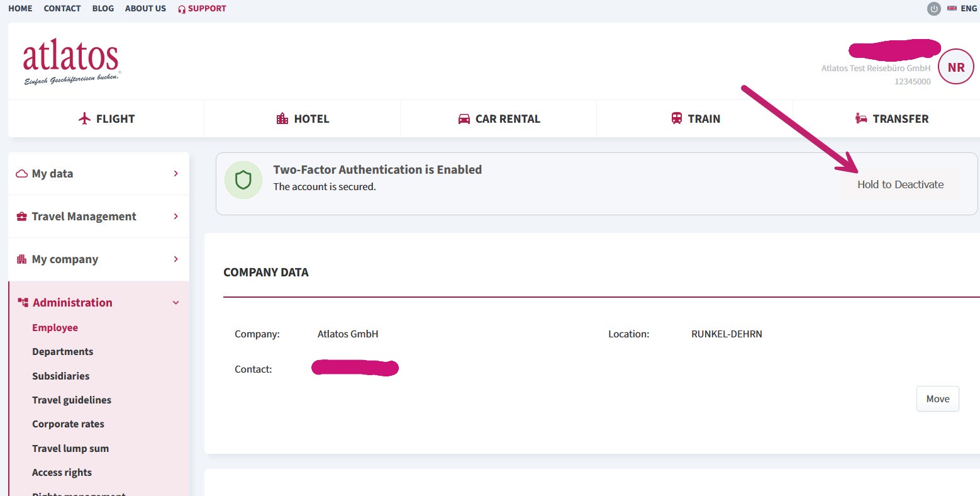Open My data section label

point(53,174)
